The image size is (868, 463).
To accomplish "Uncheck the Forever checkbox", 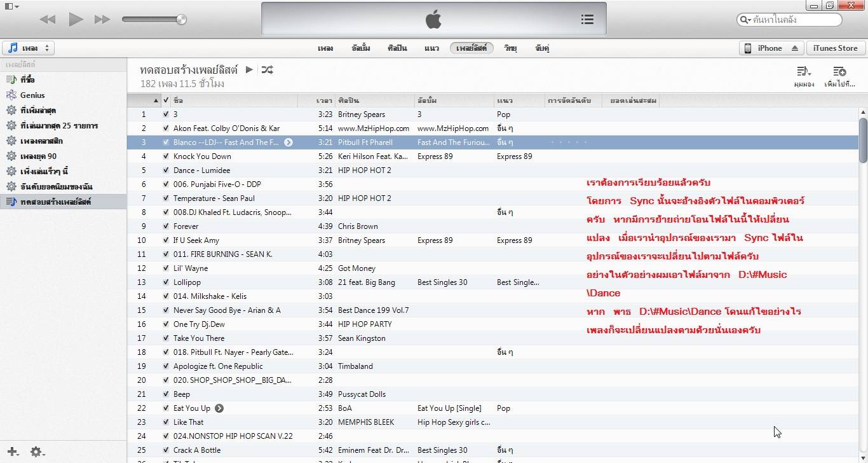I will click(x=166, y=226).
